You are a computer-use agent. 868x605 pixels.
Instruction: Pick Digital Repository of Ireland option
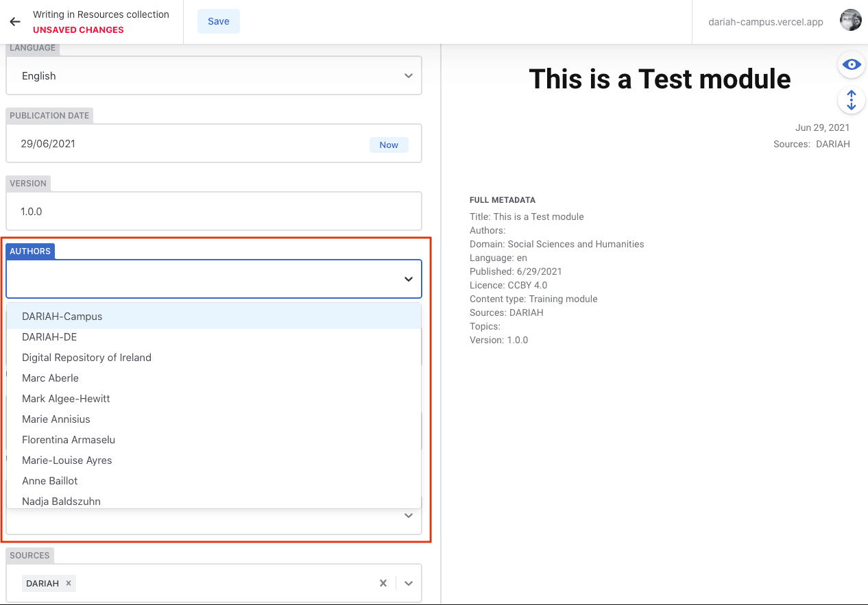(86, 358)
